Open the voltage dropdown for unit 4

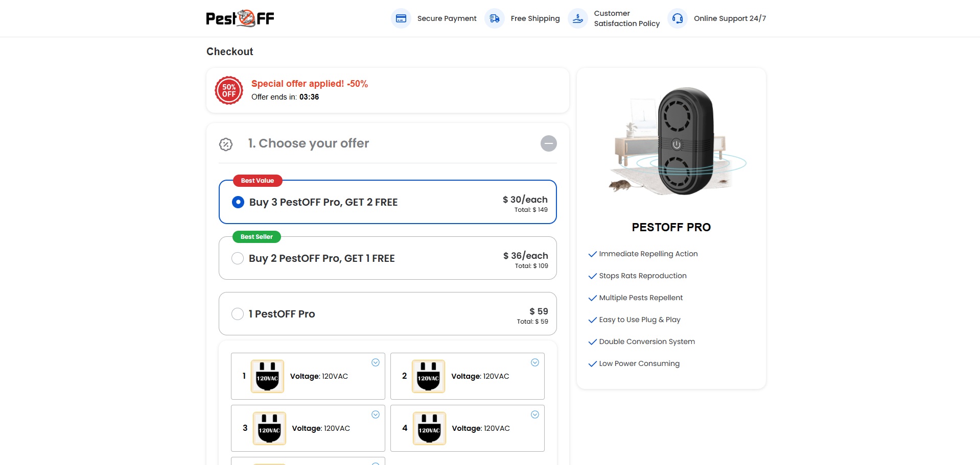coord(535,414)
